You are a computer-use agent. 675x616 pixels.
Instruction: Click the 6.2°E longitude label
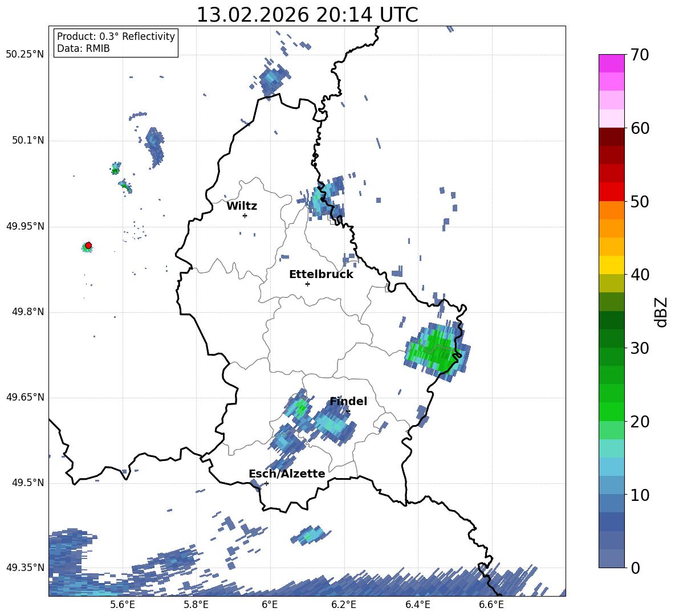click(x=344, y=605)
